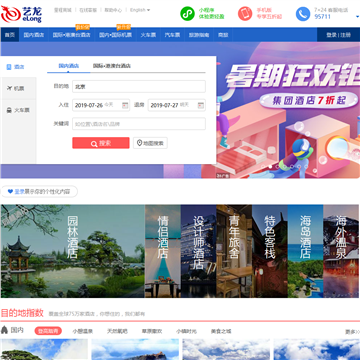Click the red mobile phone icon
360x360 pixels.
pos(245,14)
